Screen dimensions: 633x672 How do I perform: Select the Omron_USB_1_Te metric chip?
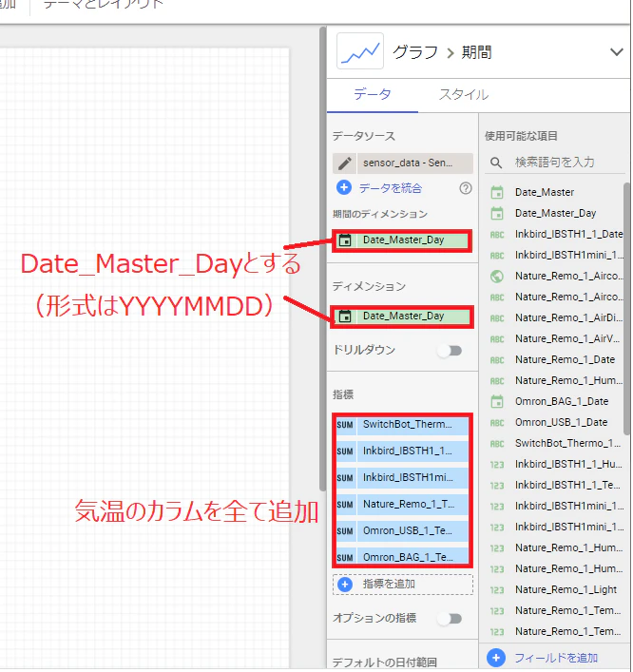coord(412,531)
